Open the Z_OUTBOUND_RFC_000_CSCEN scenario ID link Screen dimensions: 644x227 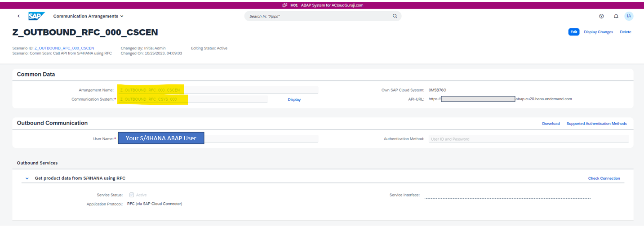[64, 48]
